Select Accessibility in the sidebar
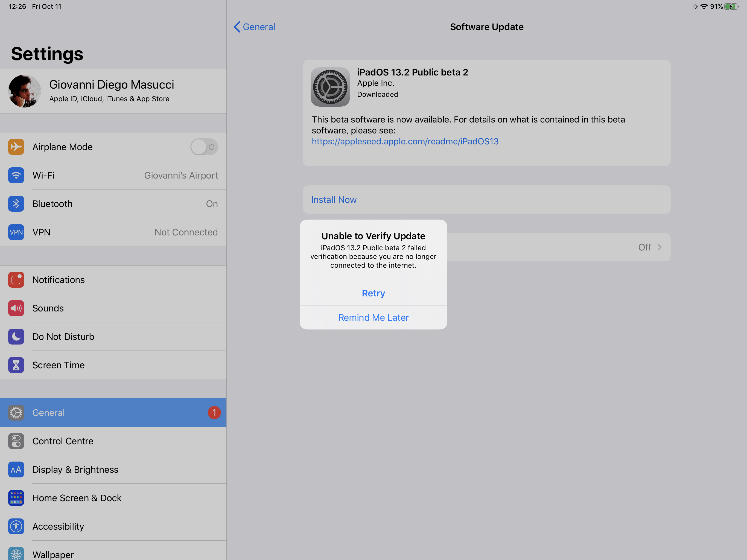Viewport: 747px width, 560px height. pyautogui.click(x=113, y=526)
